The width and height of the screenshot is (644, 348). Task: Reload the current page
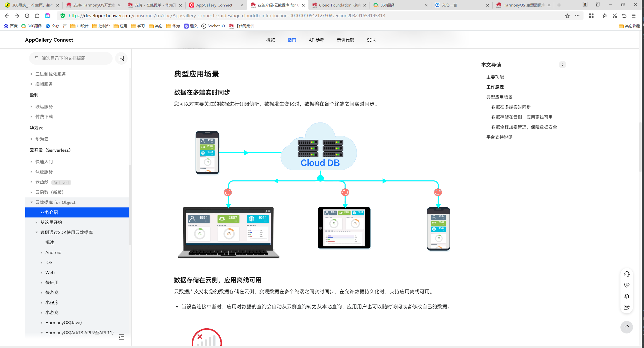tap(27, 16)
